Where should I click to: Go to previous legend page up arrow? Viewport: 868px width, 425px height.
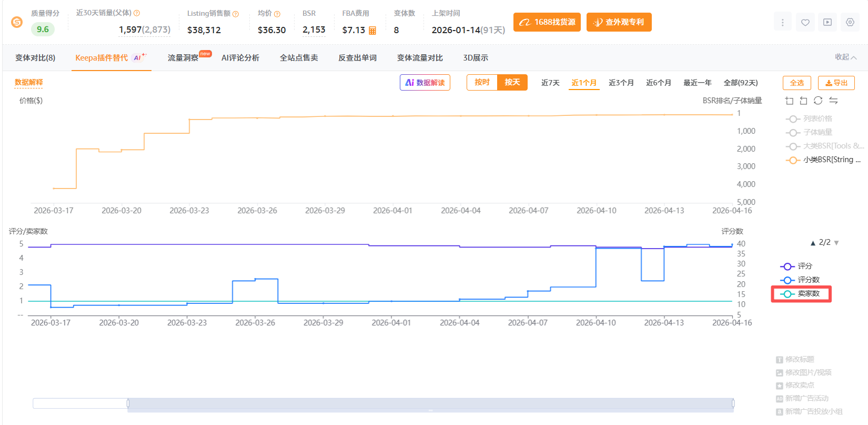tap(813, 243)
